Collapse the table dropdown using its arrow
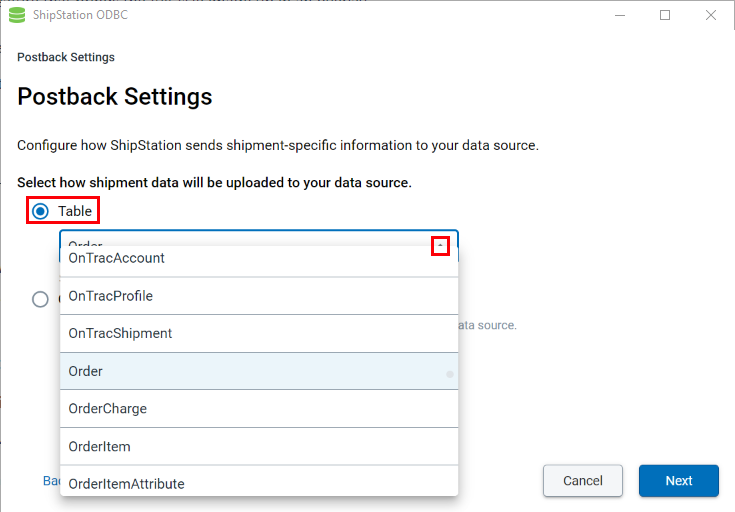 coord(440,246)
